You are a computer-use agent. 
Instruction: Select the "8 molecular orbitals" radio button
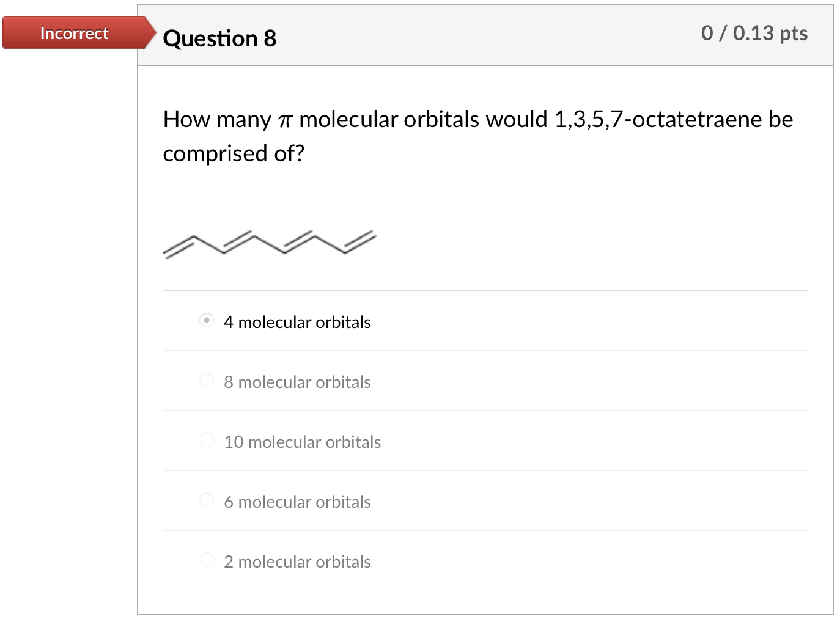(207, 379)
